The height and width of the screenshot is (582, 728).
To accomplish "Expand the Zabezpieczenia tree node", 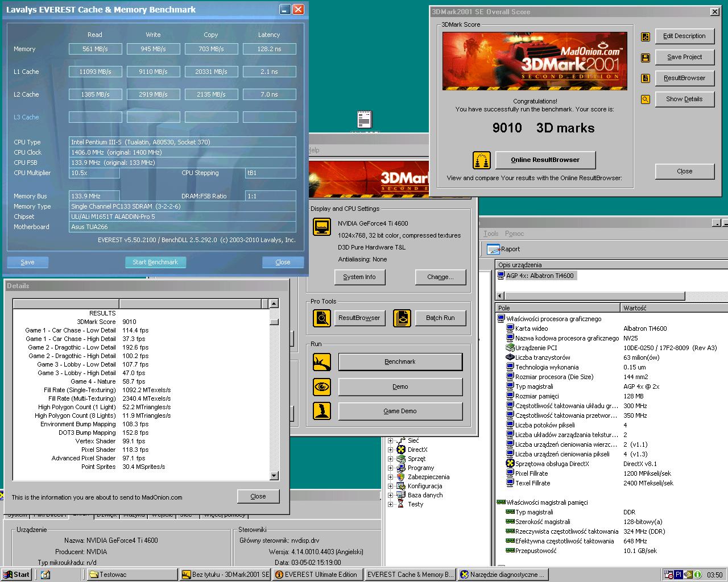I will pyautogui.click(x=391, y=477).
